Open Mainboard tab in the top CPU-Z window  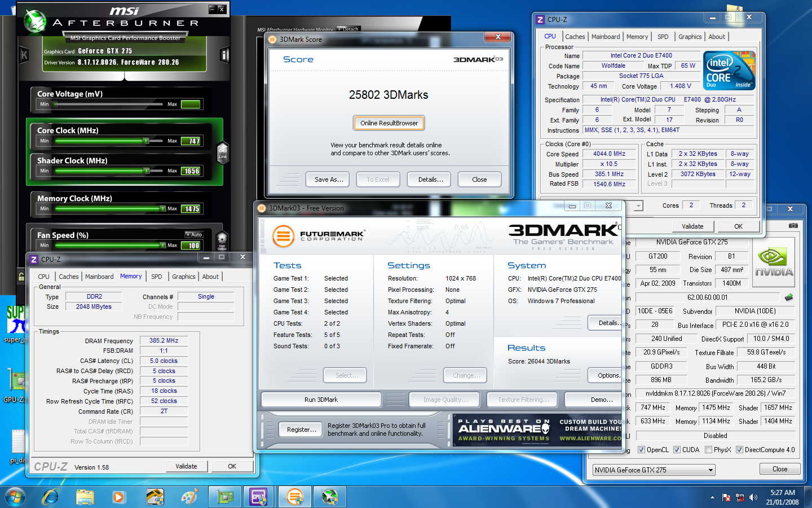pyautogui.click(x=606, y=37)
